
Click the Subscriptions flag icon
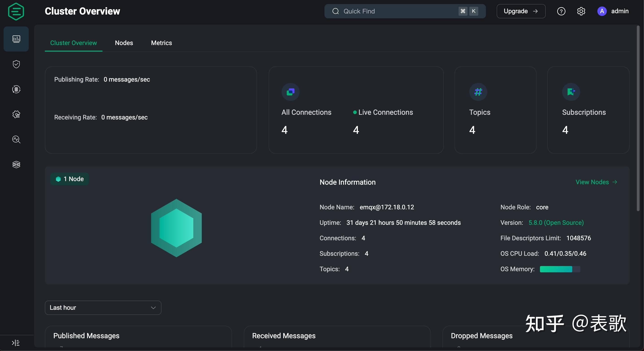tap(571, 92)
